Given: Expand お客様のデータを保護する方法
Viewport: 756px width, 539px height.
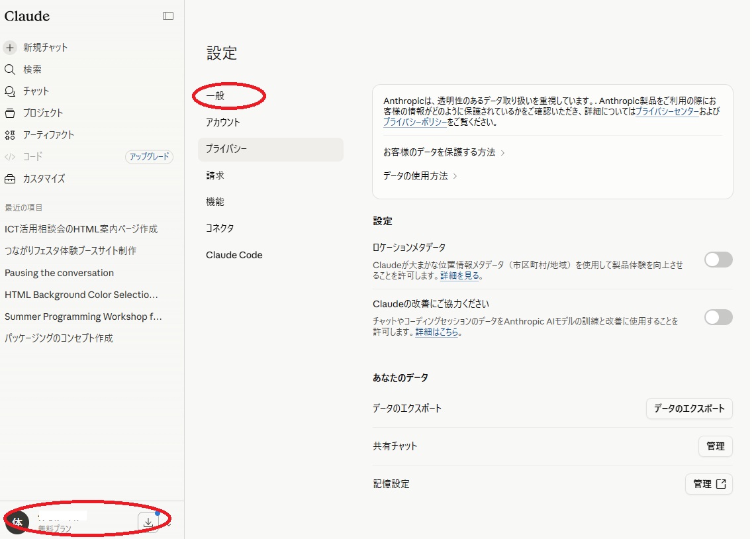Looking at the screenshot, I should click(x=444, y=152).
